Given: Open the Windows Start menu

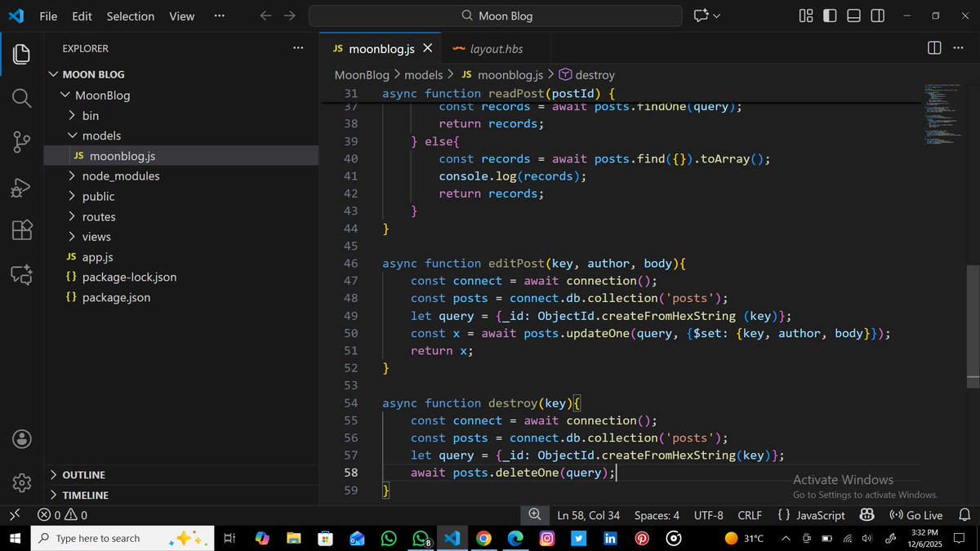Looking at the screenshot, I should [x=15, y=538].
